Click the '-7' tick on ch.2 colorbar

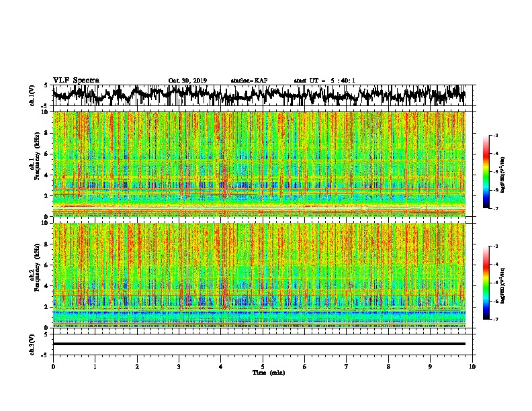(x=495, y=320)
